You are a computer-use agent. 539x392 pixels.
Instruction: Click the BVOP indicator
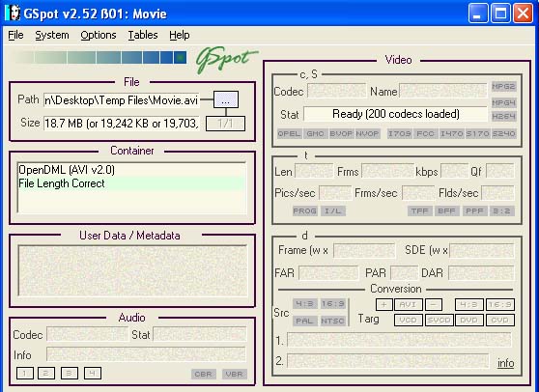341,133
